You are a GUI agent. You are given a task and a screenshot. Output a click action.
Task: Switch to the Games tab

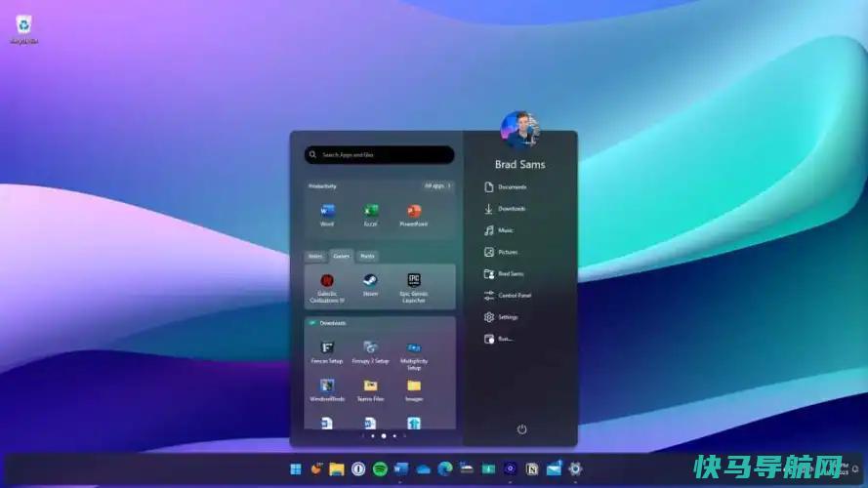click(x=342, y=256)
